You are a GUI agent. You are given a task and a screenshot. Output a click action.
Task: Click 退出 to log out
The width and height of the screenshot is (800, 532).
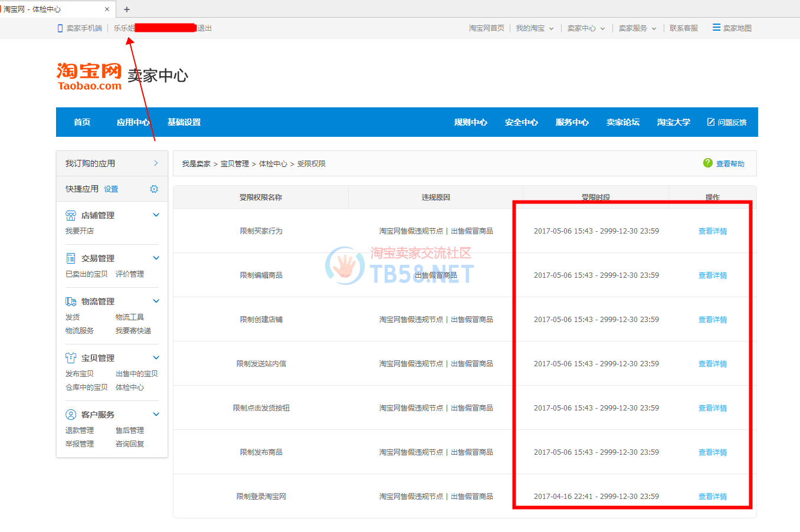(x=204, y=28)
